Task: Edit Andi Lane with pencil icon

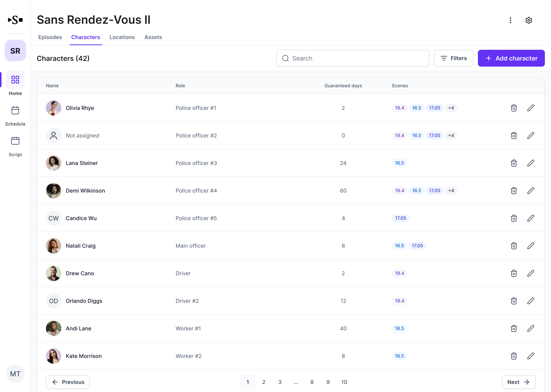Action: (531, 328)
